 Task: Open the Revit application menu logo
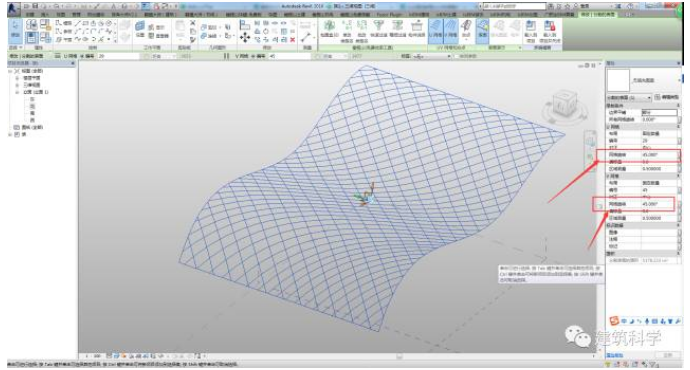coord(13,7)
